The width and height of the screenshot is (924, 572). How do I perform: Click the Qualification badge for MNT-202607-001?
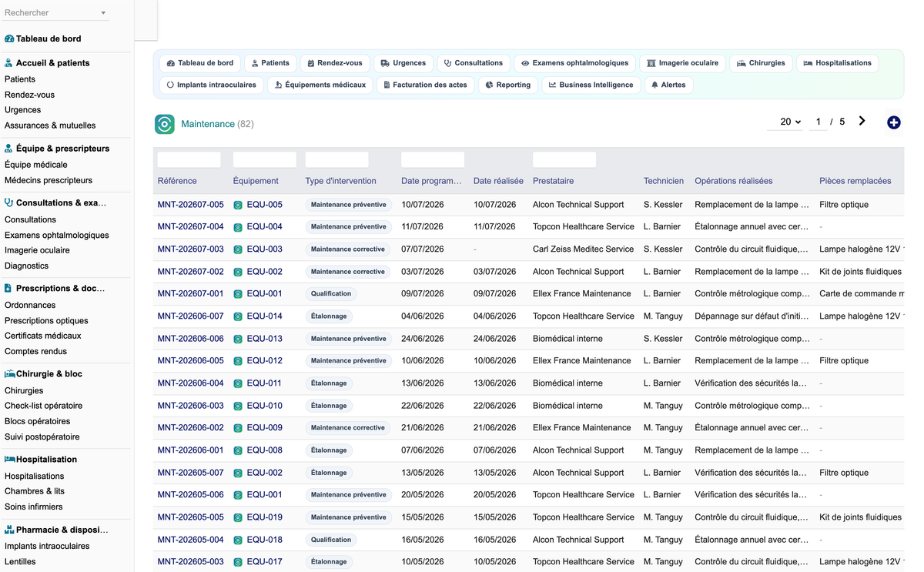(331, 294)
